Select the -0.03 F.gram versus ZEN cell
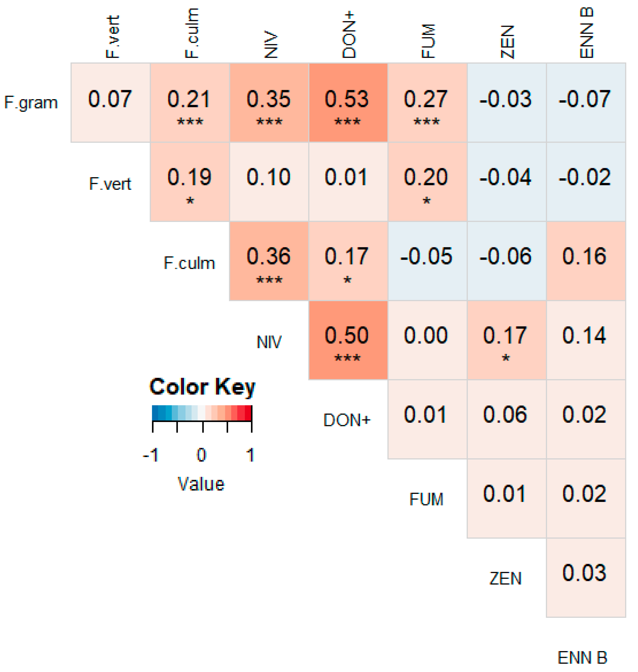 click(506, 102)
